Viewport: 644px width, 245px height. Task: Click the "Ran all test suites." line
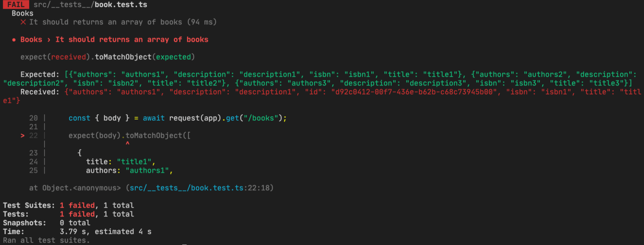tap(46, 240)
